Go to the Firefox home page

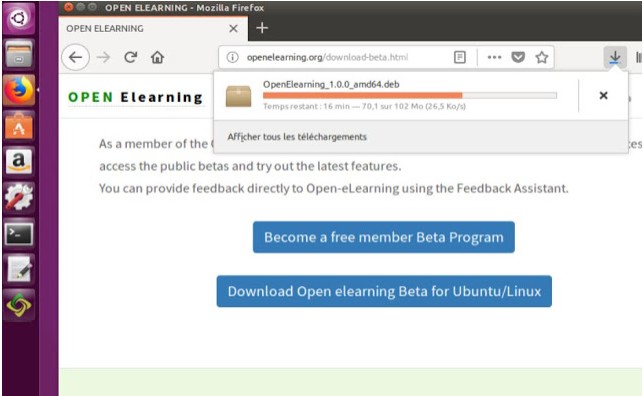157,57
